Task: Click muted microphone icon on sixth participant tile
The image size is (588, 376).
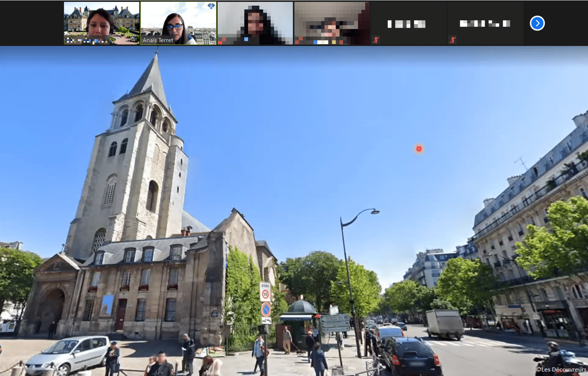Action: (x=452, y=40)
